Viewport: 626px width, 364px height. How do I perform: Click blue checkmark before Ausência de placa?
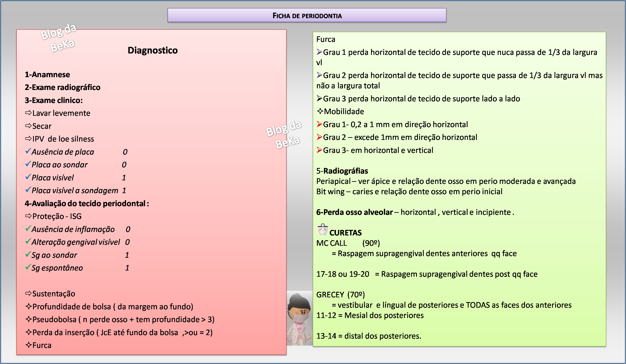coord(28,151)
